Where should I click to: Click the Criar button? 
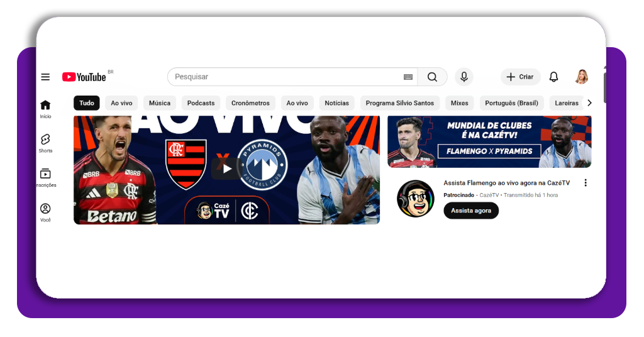click(x=520, y=77)
